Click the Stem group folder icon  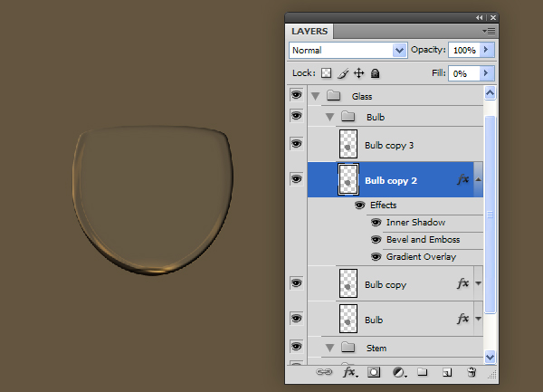pyautogui.click(x=348, y=347)
